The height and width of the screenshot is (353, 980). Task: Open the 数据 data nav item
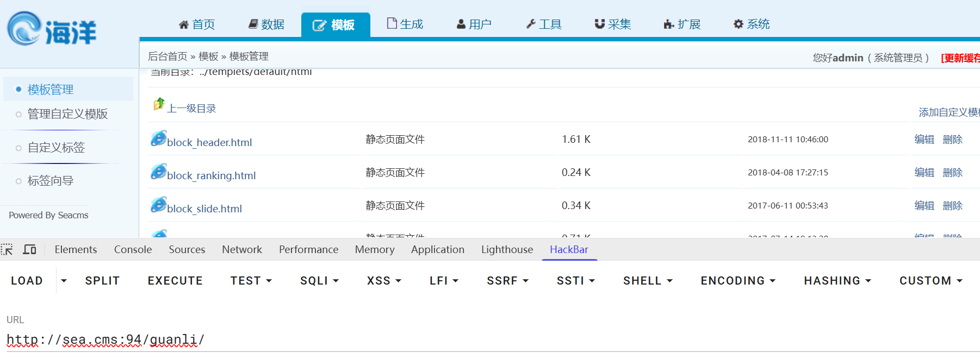pos(266,24)
